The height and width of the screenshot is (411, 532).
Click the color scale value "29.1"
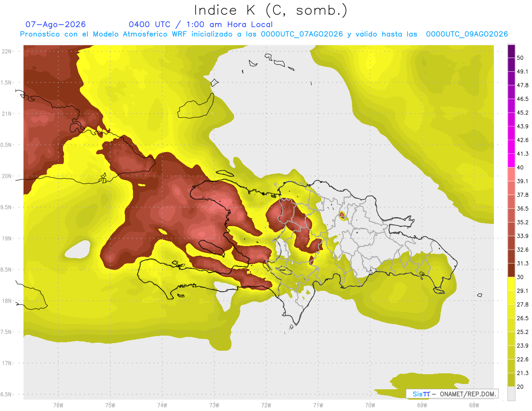point(523,291)
